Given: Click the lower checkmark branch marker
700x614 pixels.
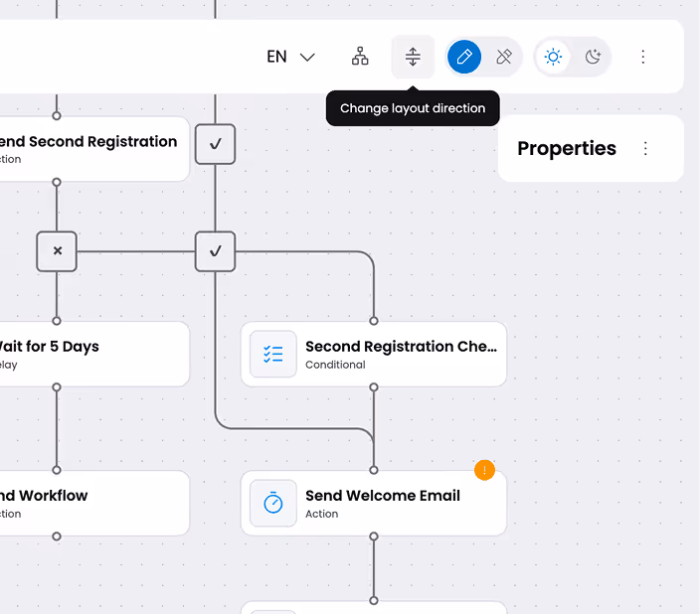Looking at the screenshot, I should (x=215, y=251).
